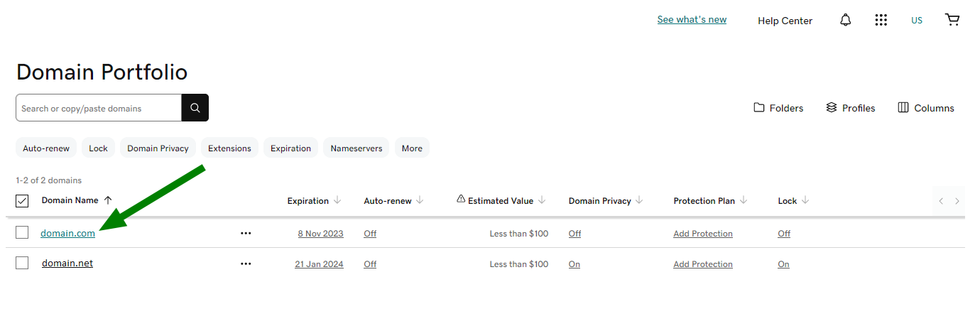The image size is (980, 309).
Task: Open more options for domain.net
Action: coord(246,264)
